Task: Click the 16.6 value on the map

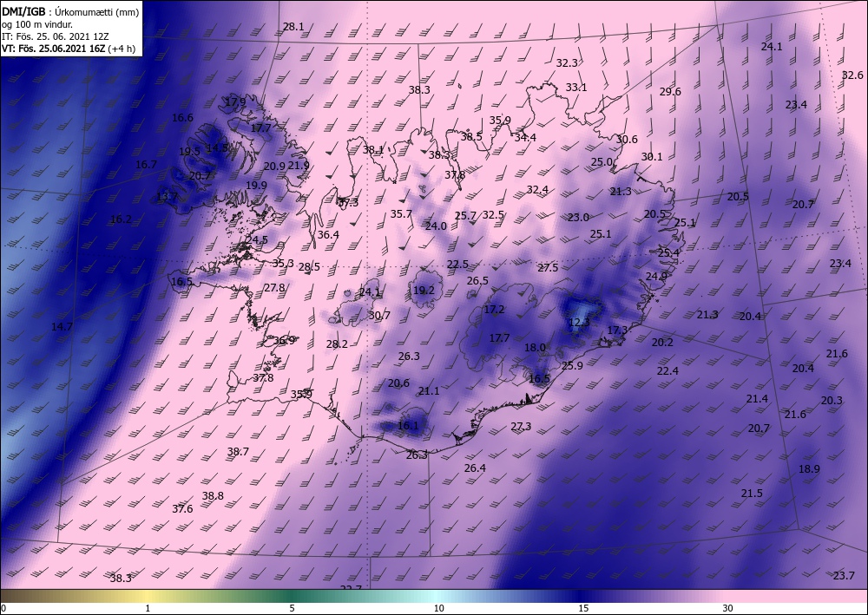Action: pyautogui.click(x=182, y=118)
